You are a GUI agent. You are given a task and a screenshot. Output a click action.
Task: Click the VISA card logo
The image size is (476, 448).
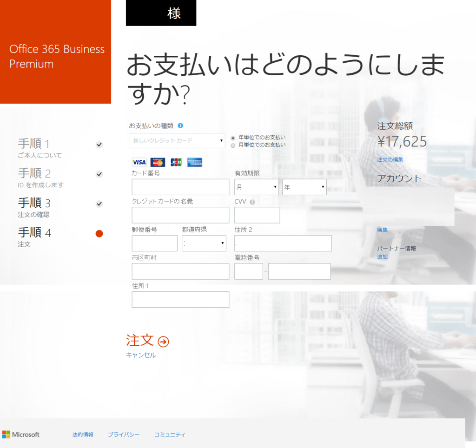(139, 162)
